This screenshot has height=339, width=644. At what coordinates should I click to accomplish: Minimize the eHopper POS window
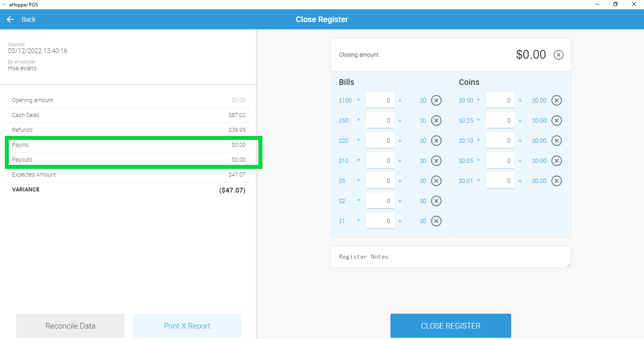pos(597,4)
